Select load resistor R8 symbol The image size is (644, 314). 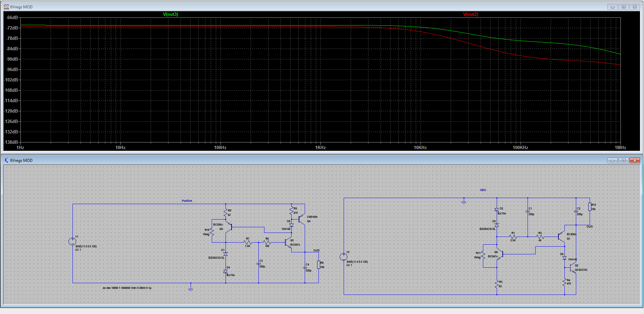pos(318,265)
